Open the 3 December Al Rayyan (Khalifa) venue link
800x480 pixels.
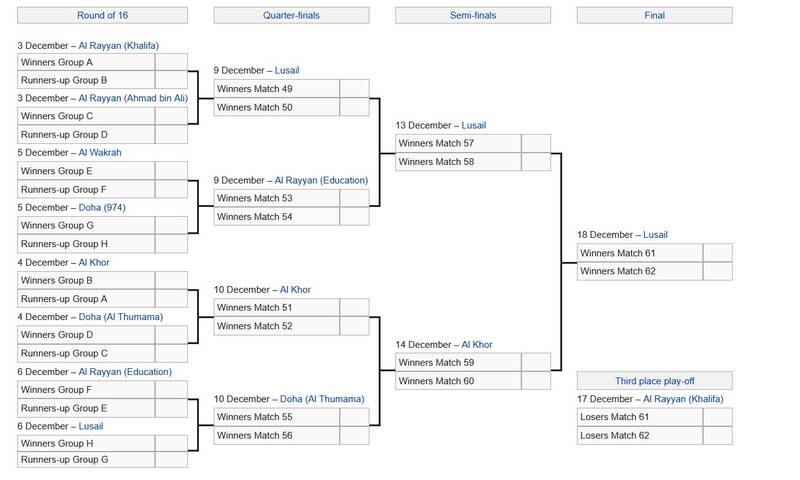(x=125, y=45)
